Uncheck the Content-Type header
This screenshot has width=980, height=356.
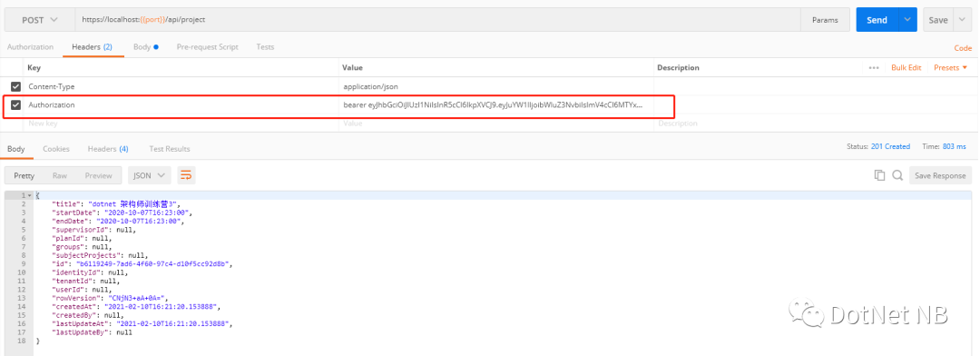coord(15,86)
